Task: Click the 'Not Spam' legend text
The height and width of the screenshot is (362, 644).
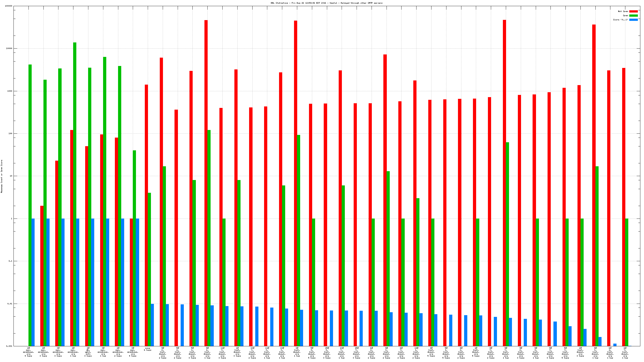Action: coord(623,11)
